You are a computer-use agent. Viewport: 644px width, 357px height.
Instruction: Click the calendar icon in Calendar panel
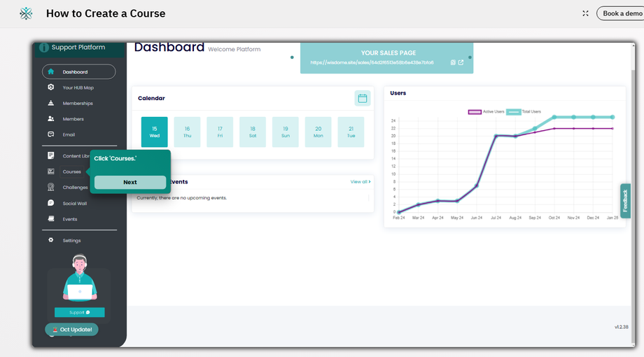pyautogui.click(x=363, y=98)
